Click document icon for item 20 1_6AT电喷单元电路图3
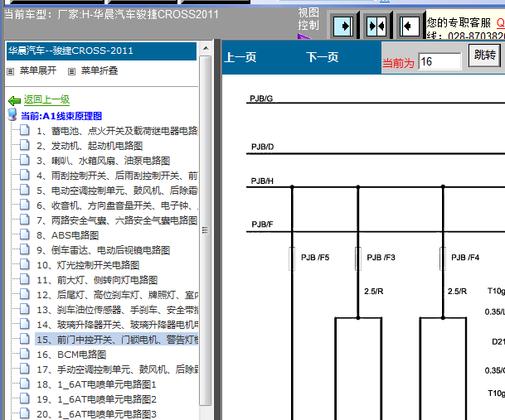Screen dimensions: 505x420 [25, 413]
